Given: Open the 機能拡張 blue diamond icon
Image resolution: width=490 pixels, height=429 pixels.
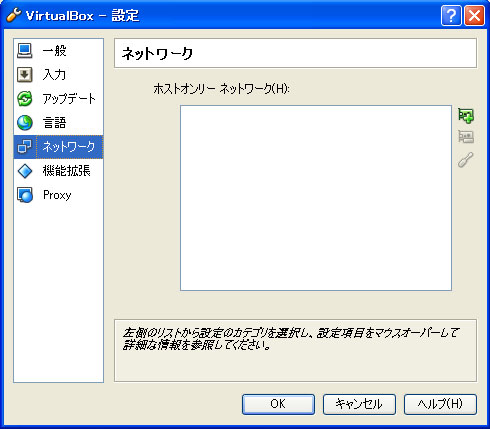Looking at the screenshot, I should [x=25, y=171].
